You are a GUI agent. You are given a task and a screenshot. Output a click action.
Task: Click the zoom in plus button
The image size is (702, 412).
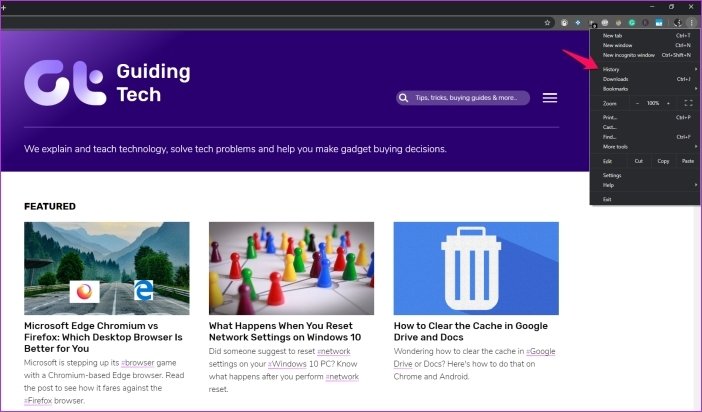[668, 103]
